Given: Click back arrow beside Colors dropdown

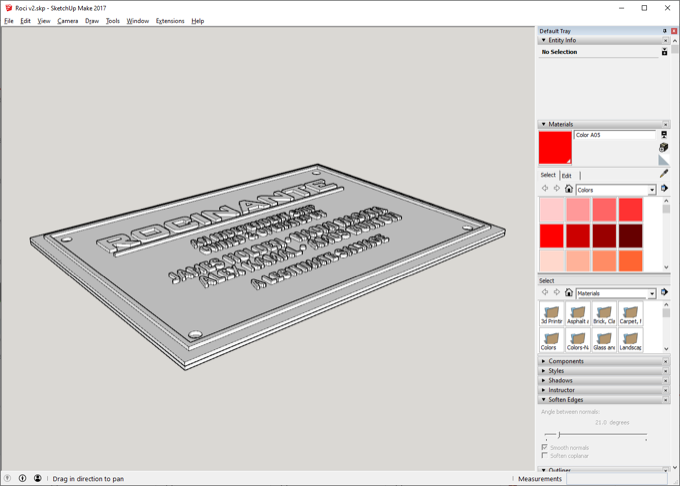Looking at the screenshot, I should click(x=545, y=189).
